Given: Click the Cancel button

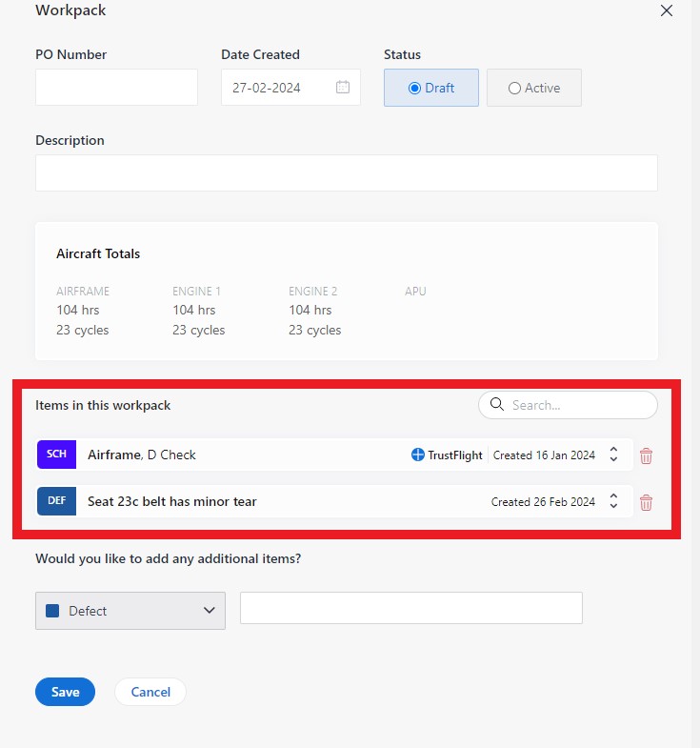Looking at the screenshot, I should pyautogui.click(x=150, y=692).
